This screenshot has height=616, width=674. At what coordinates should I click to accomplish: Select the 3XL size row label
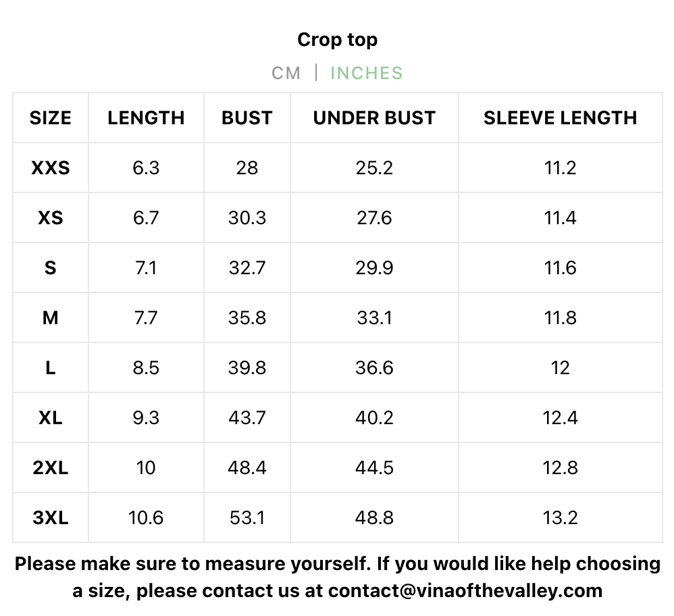[x=51, y=517]
